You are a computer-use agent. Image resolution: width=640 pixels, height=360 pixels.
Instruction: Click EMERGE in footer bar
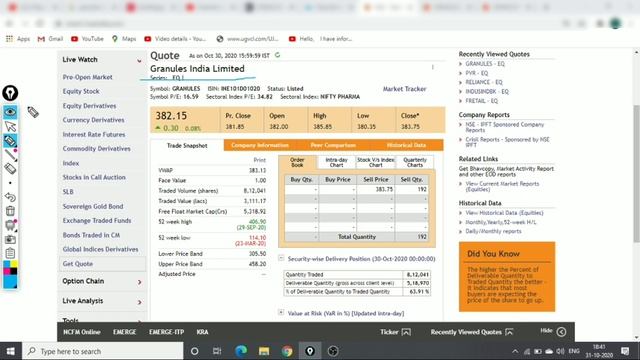(124, 332)
